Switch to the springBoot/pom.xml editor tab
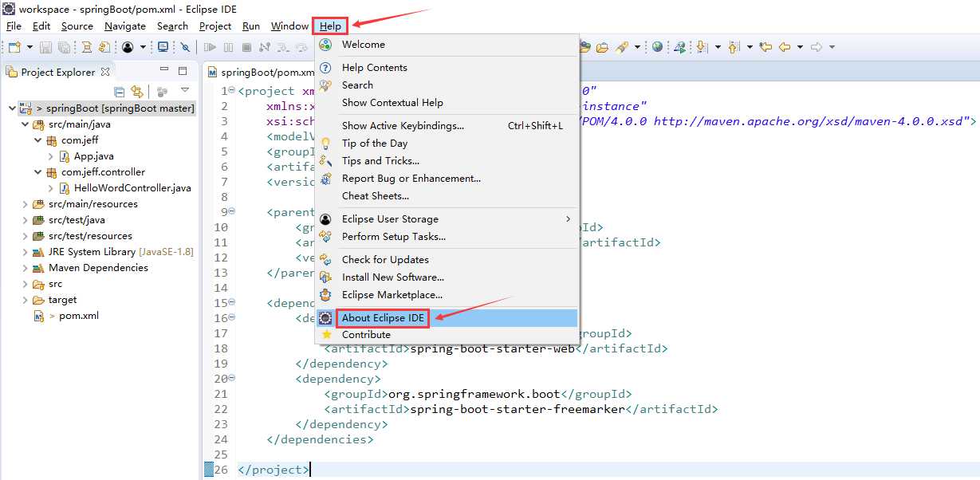 click(x=261, y=72)
